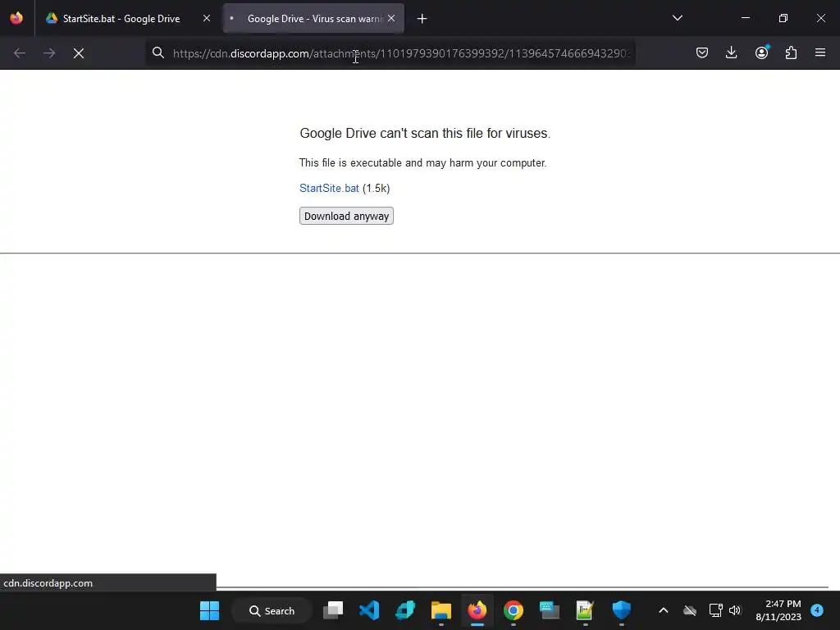Open the green notepad app in taskbar
840x630 pixels.
pyautogui.click(x=585, y=610)
